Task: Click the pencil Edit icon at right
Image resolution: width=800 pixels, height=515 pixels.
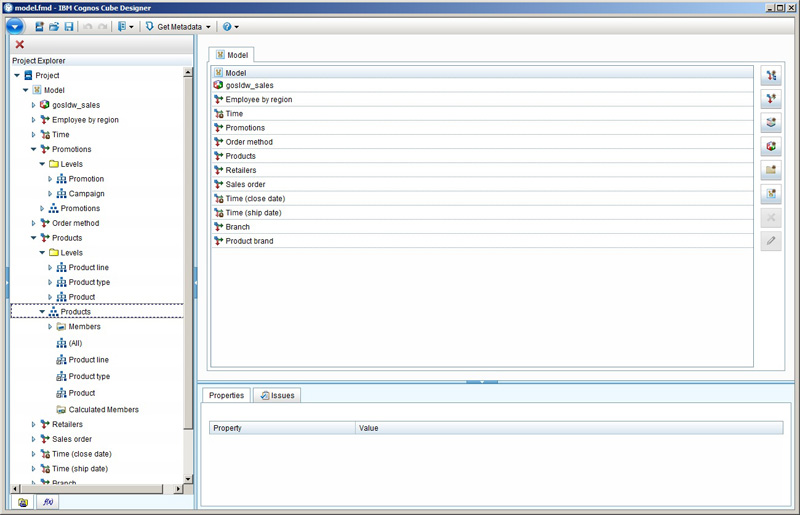Action: point(771,240)
